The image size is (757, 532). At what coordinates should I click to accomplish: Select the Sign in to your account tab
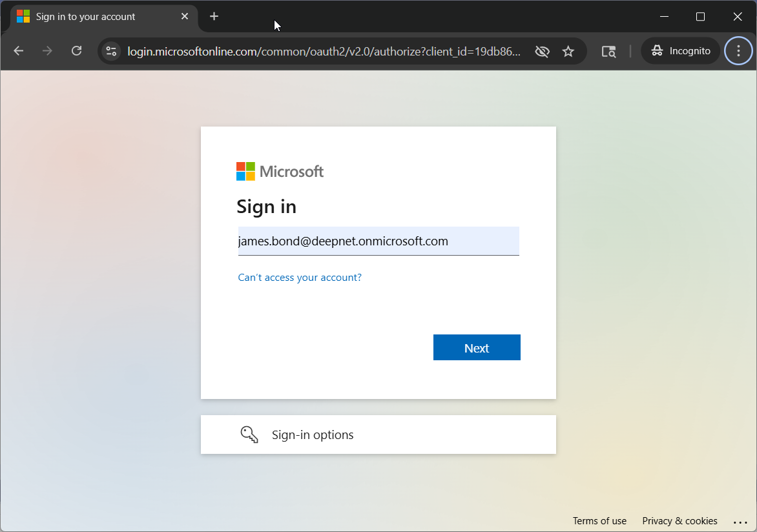[90, 16]
